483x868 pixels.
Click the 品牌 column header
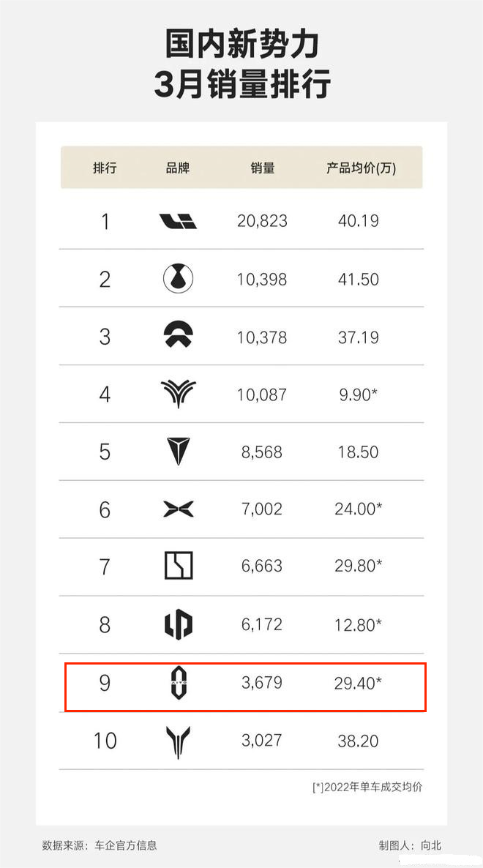(178, 168)
